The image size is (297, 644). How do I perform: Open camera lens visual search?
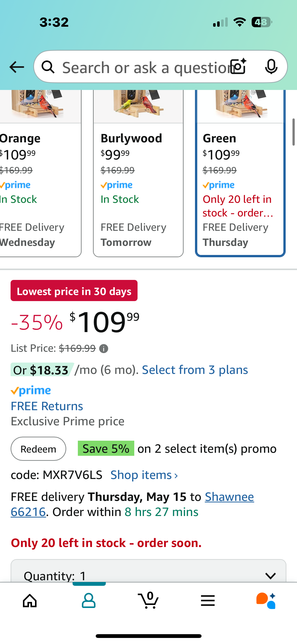tap(239, 67)
